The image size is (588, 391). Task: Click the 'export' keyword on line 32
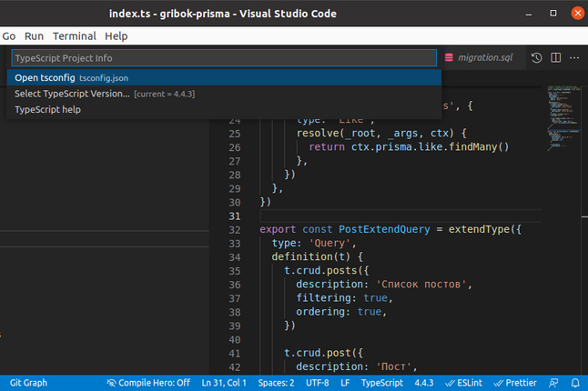coord(278,229)
